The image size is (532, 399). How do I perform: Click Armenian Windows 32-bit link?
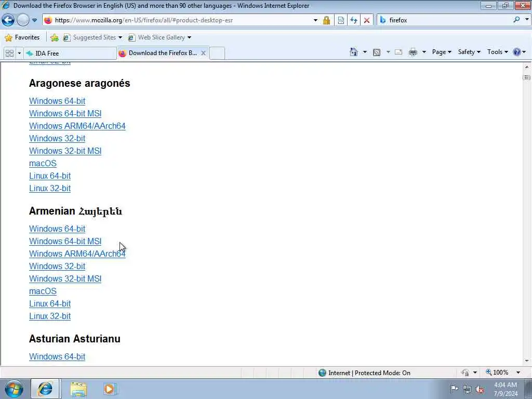57,267
